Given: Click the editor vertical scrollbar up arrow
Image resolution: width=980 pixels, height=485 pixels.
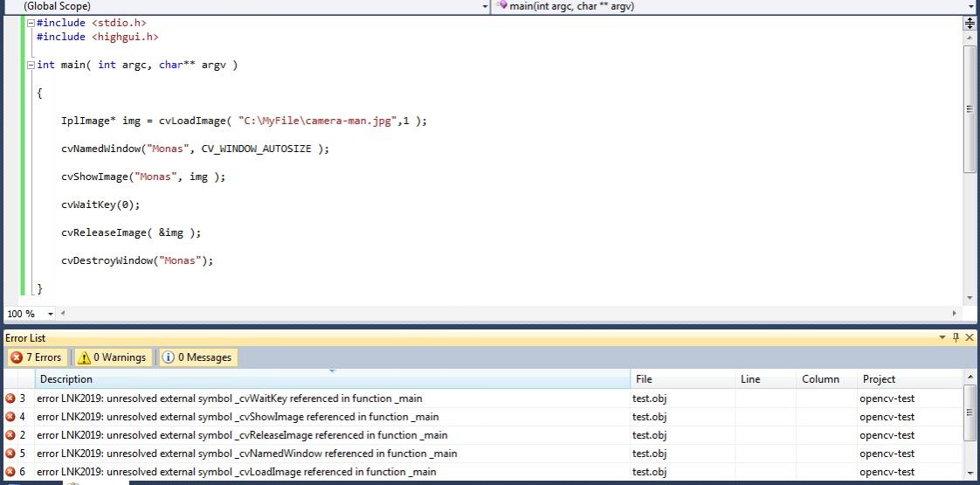Looking at the screenshot, I should [x=970, y=38].
